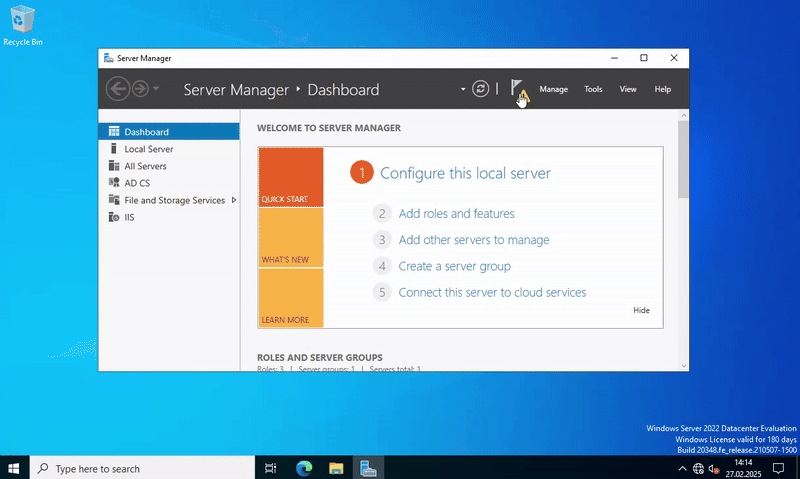
Task: Open the taskbar clock and date
Action: pyautogui.click(x=743, y=468)
